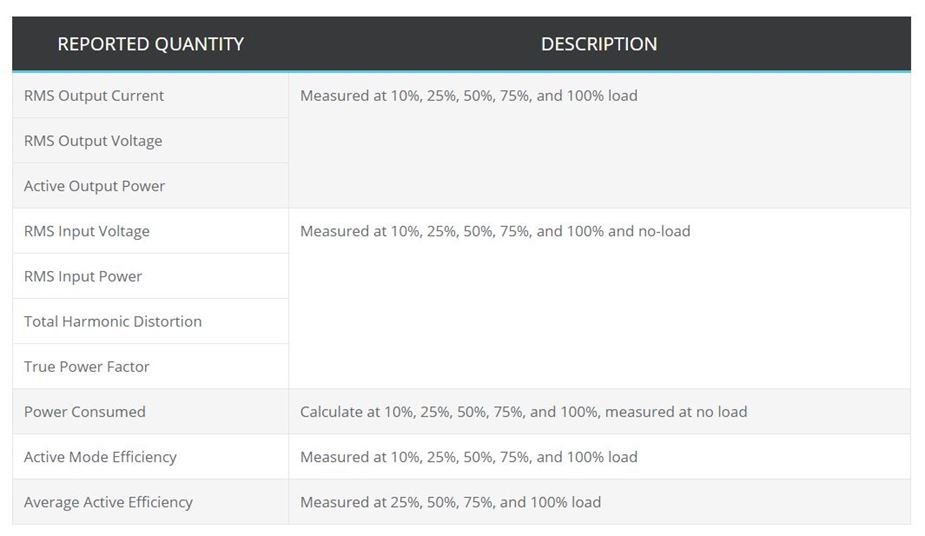Image resolution: width=925 pixels, height=536 pixels.
Task: Click the True Power Factor cell
Action: (x=87, y=366)
